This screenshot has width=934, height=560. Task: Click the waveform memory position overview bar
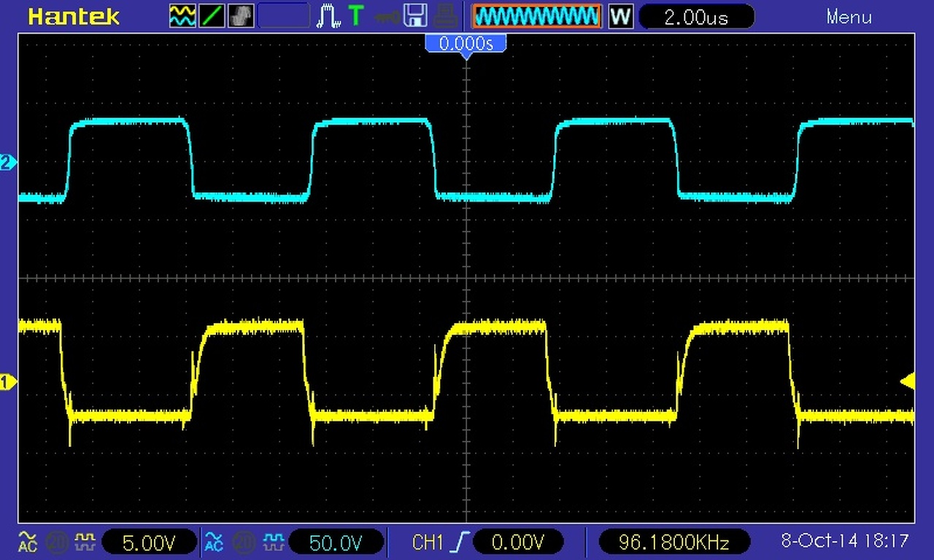[536, 15]
